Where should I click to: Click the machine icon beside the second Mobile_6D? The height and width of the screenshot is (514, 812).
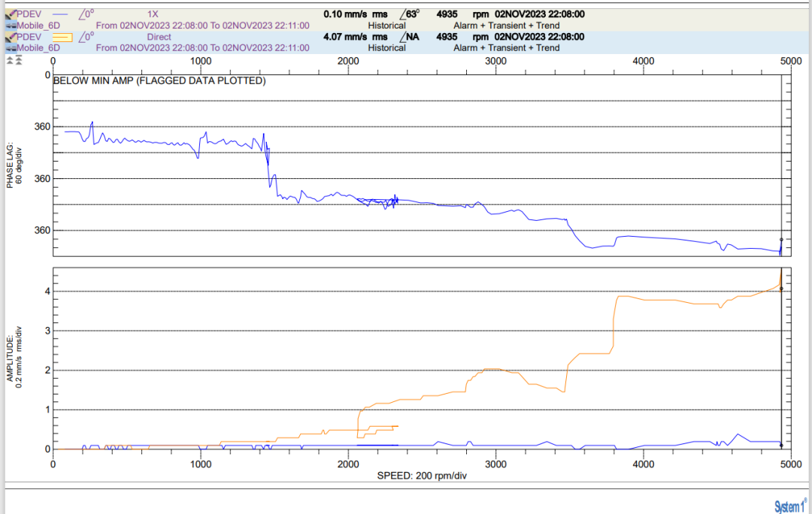coord(11,48)
